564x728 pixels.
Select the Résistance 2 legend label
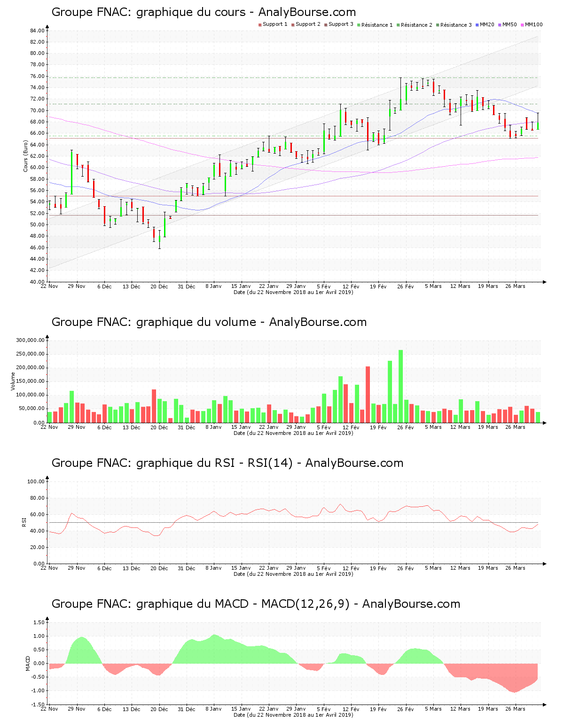tap(416, 25)
